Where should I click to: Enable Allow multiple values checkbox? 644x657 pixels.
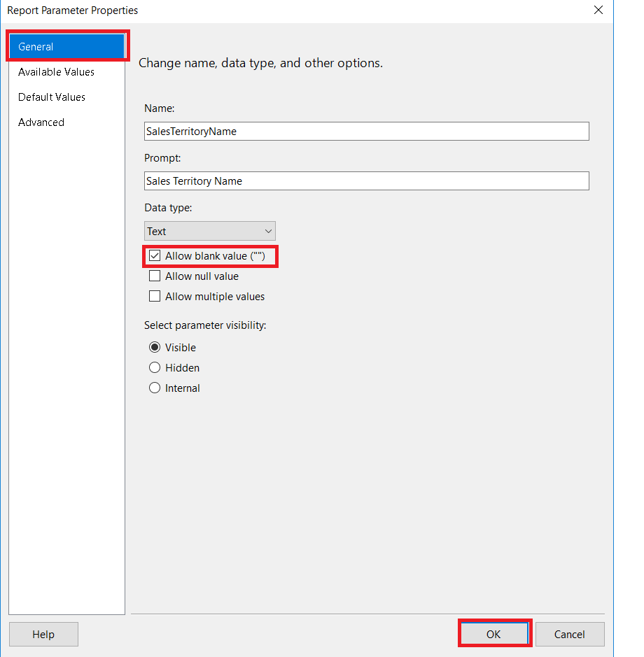tap(155, 297)
